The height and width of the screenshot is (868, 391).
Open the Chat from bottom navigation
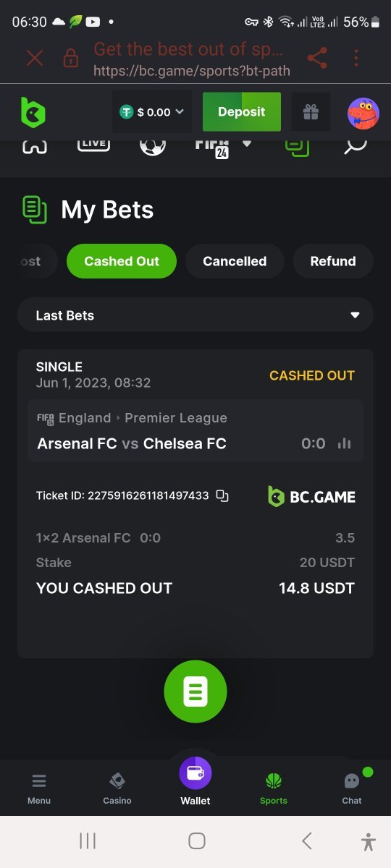352,788
